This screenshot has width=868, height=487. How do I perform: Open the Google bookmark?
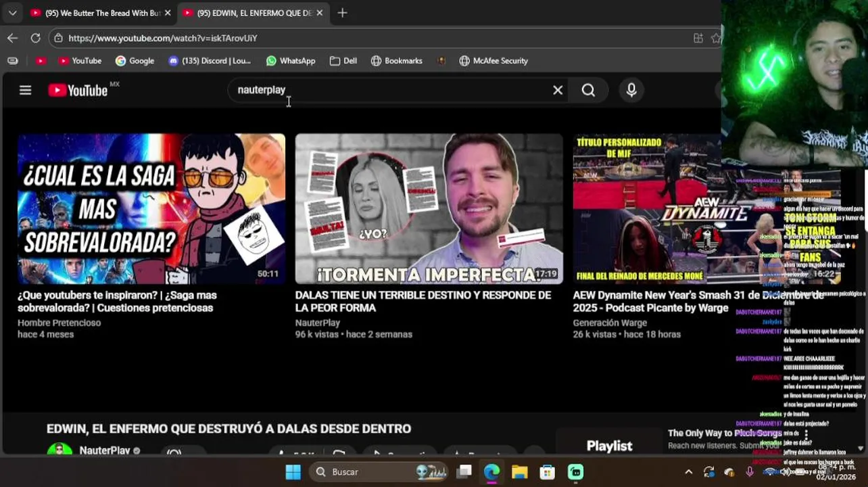point(135,61)
